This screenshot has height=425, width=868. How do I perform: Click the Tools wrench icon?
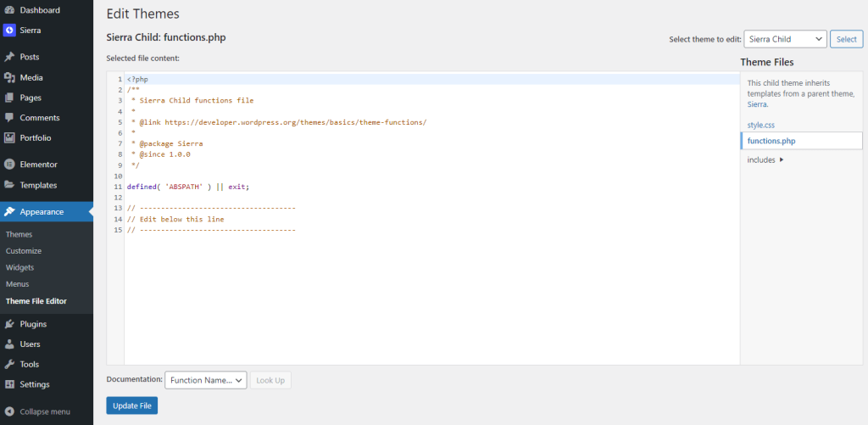tap(8, 365)
